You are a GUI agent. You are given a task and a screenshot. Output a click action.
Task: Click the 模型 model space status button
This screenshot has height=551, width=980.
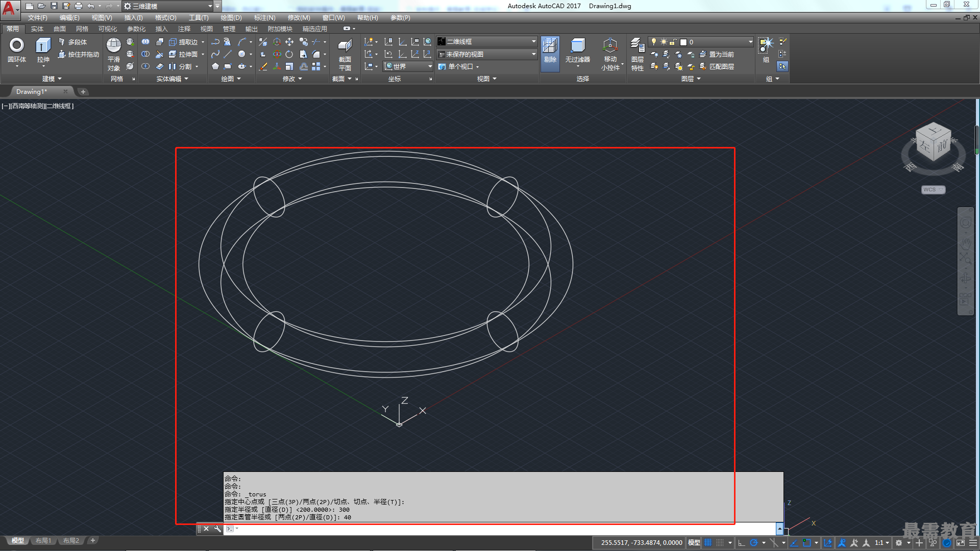coord(694,543)
